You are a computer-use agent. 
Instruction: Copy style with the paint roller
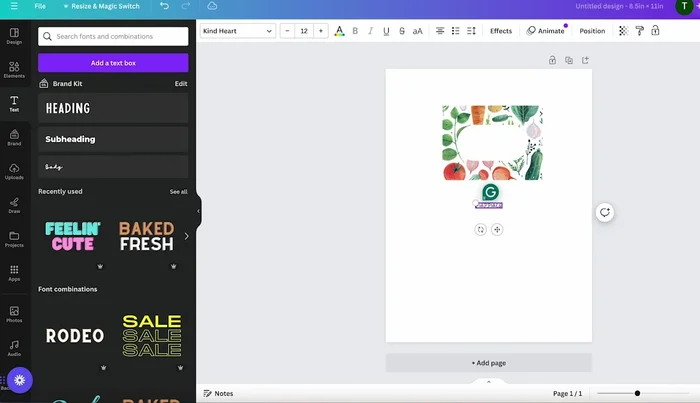(639, 31)
